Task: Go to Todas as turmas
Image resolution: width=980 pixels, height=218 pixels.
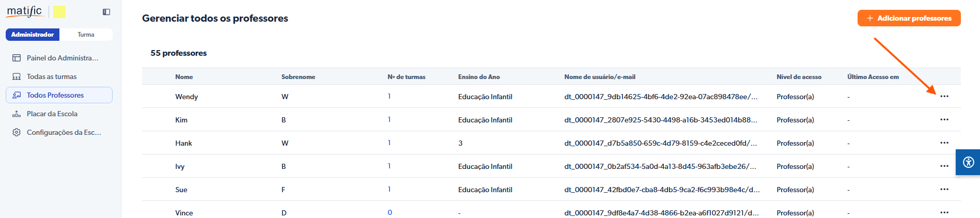Action: coord(52,76)
